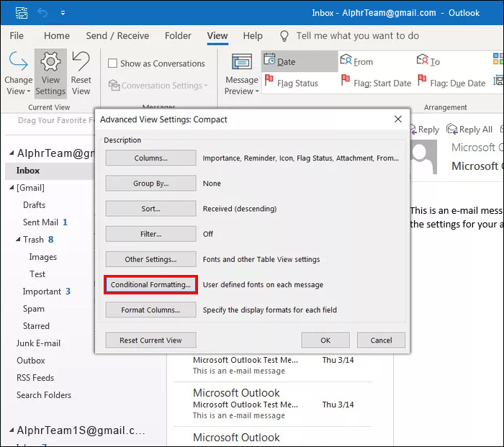The width and height of the screenshot is (504, 447).
Task: Click the Group By... button
Action: click(x=150, y=183)
